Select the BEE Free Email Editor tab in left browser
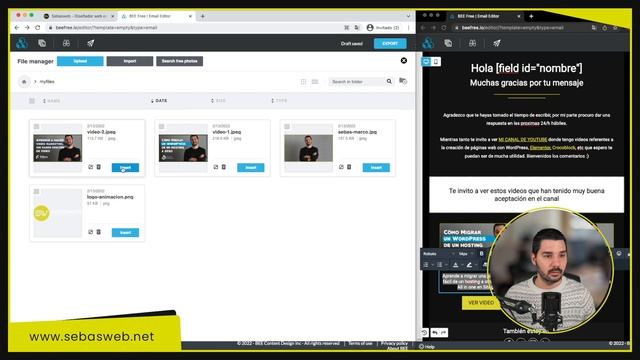Screen dimensions: 640x360 tap(157, 16)
